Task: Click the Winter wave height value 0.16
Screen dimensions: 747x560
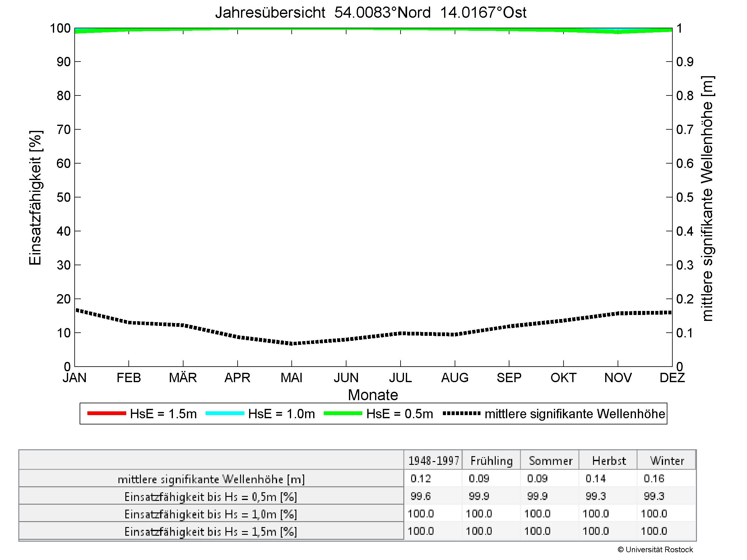Action: pyautogui.click(x=654, y=478)
